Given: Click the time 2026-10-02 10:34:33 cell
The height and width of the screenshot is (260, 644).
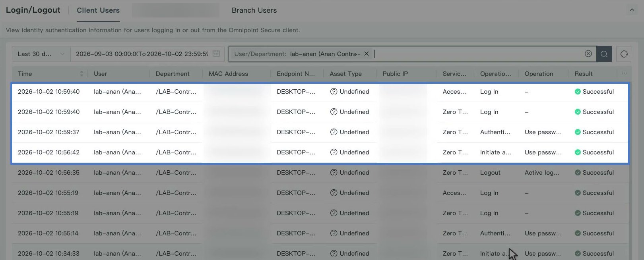Looking at the screenshot, I should [x=48, y=254].
